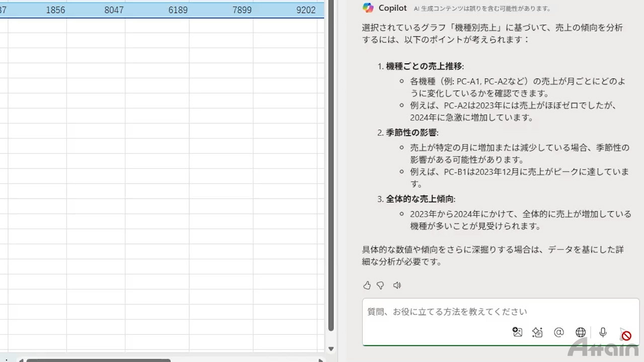Play the Copilot response with the speaker icon
Screen dimensions: 644x362
point(397,286)
